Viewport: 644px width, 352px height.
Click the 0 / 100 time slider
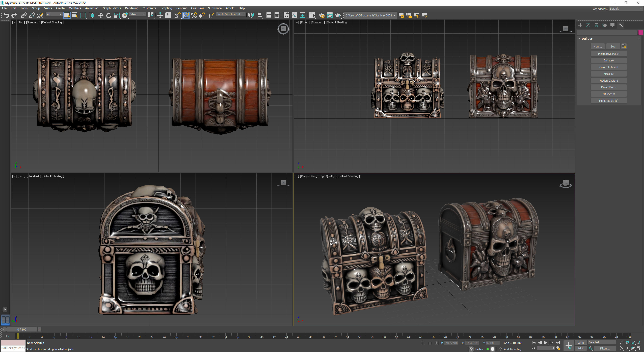(22, 330)
